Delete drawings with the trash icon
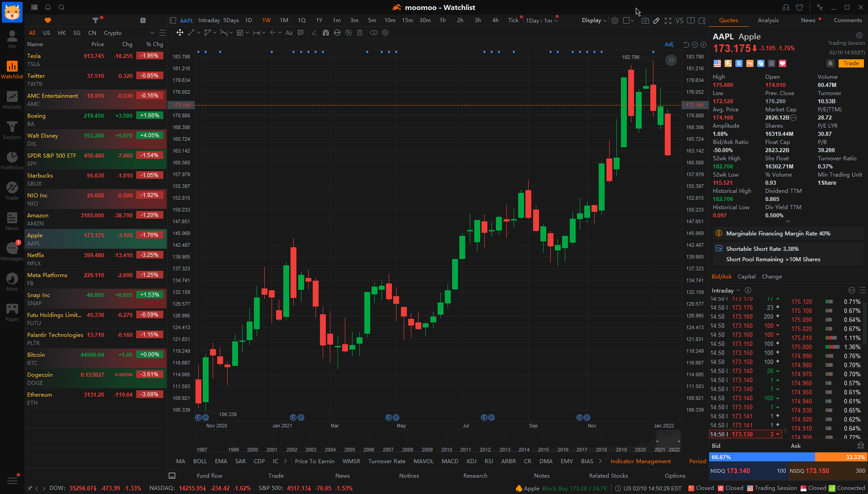Screen dimensions: 868x494 tap(360, 33)
